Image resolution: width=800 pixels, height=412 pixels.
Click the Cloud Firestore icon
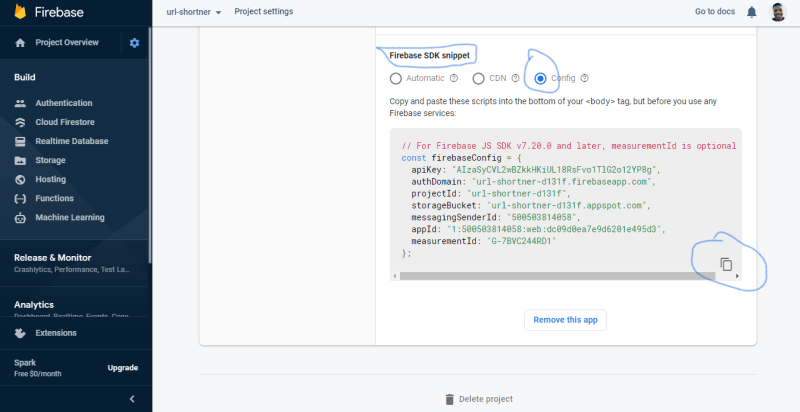coord(20,122)
